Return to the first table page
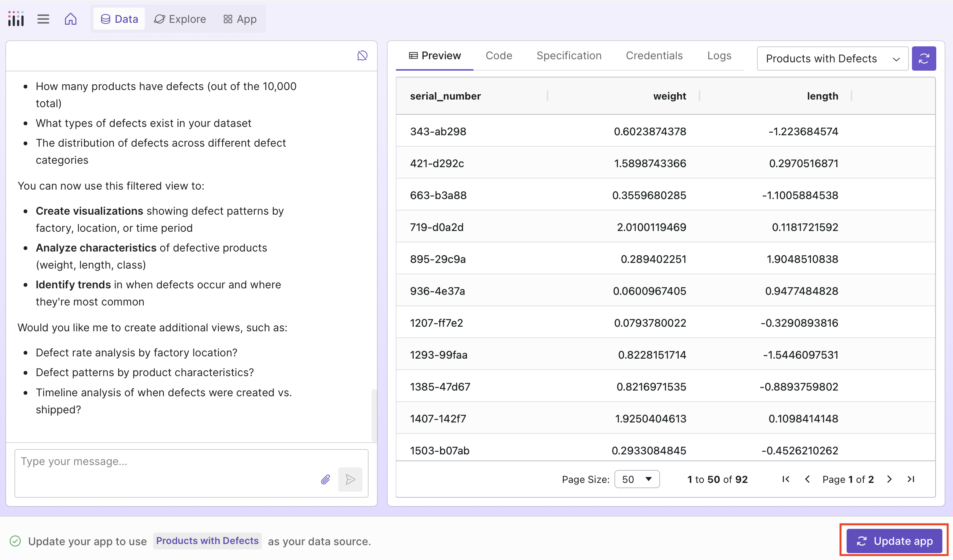The image size is (953, 560). pos(786,479)
